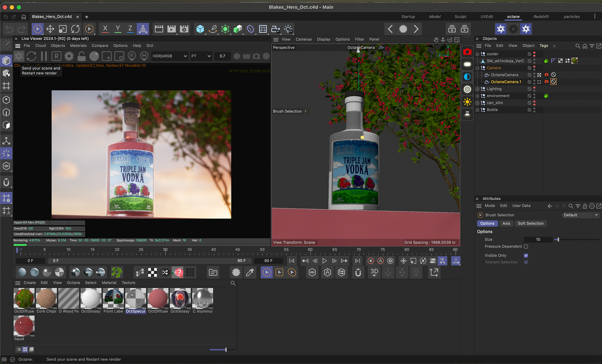This screenshot has height=364, width=602.
Task: Open the Live Viewer Compare menu
Action: coord(100,45)
